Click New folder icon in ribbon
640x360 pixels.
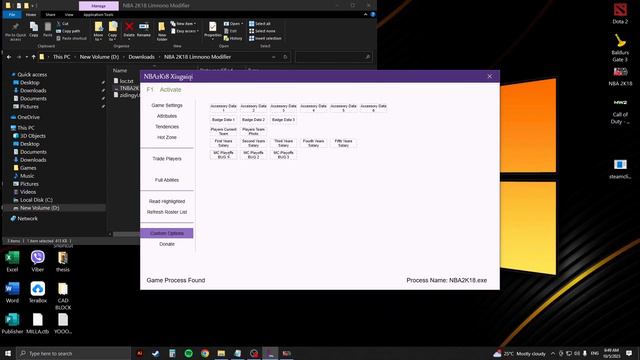pyautogui.click(x=162, y=31)
